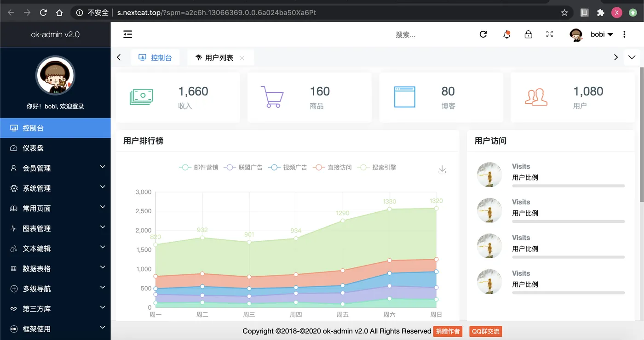Open the Chrome profile avatar X

click(617, 13)
